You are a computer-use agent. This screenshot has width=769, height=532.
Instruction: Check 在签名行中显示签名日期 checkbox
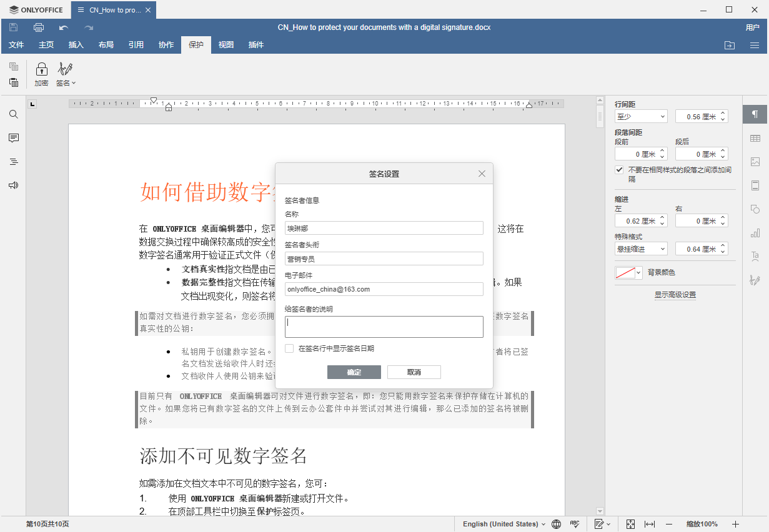289,348
